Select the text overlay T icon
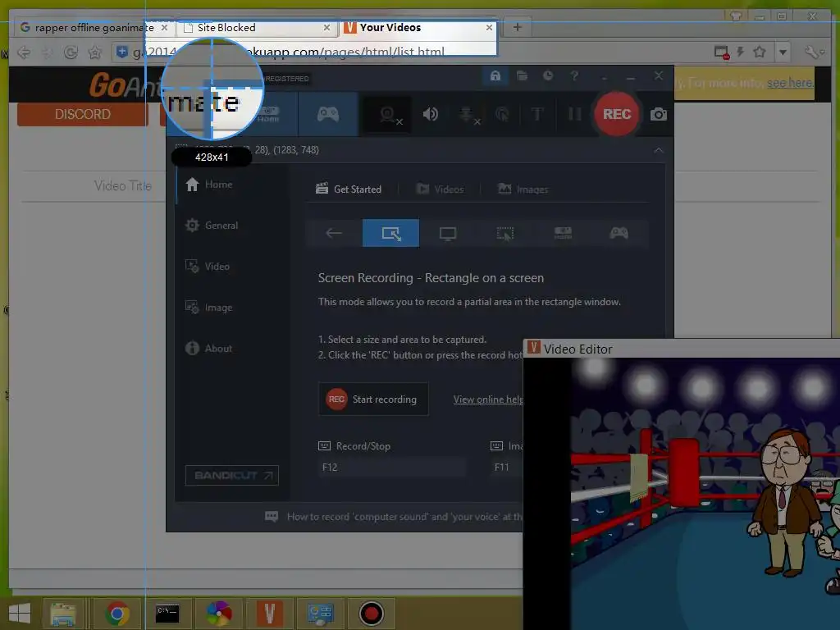The image size is (840, 630). [x=536, y=114]
